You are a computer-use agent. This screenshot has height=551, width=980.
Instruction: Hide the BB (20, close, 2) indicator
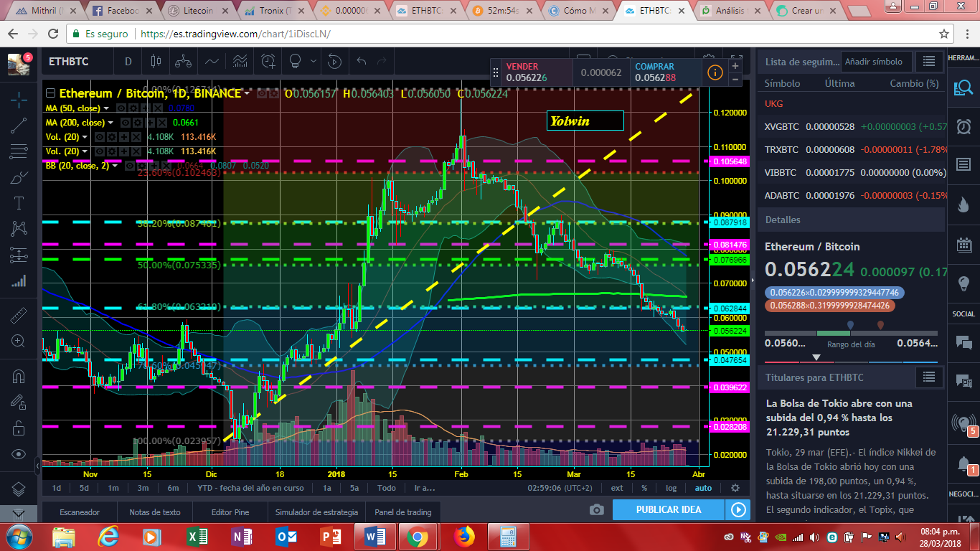pos(130,166)
